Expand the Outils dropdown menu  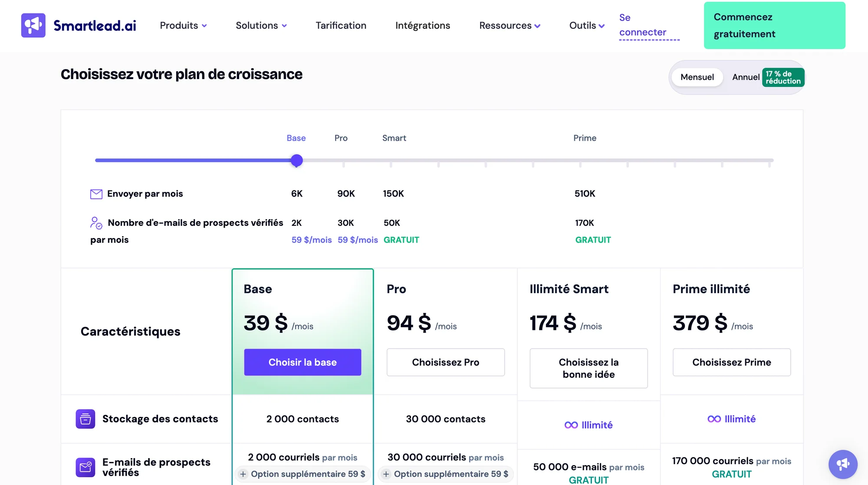coord(587,26)
